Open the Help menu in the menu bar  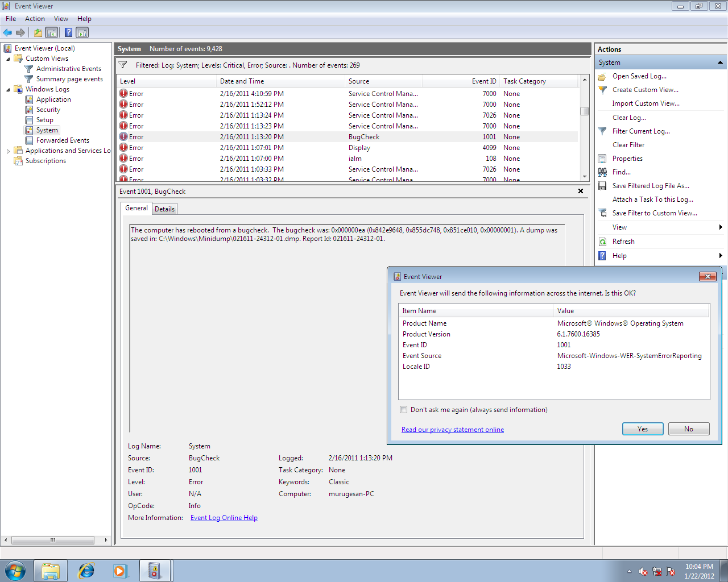[84, 19]
